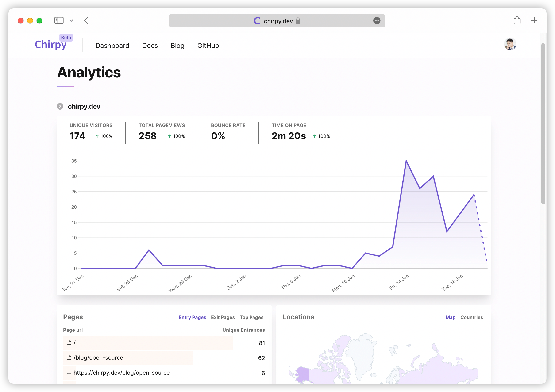
Task: Switch Pages panel to Top Pages
Action: 251,317
